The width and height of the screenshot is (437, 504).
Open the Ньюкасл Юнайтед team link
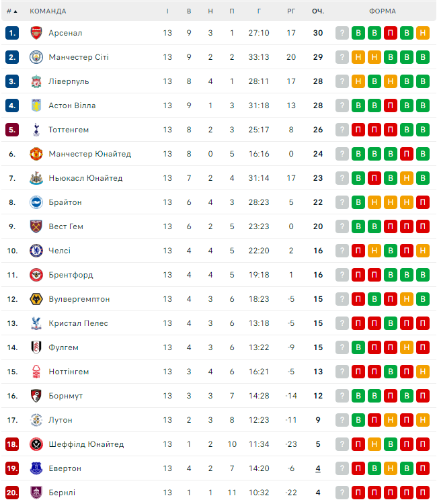tap(85, 178)
